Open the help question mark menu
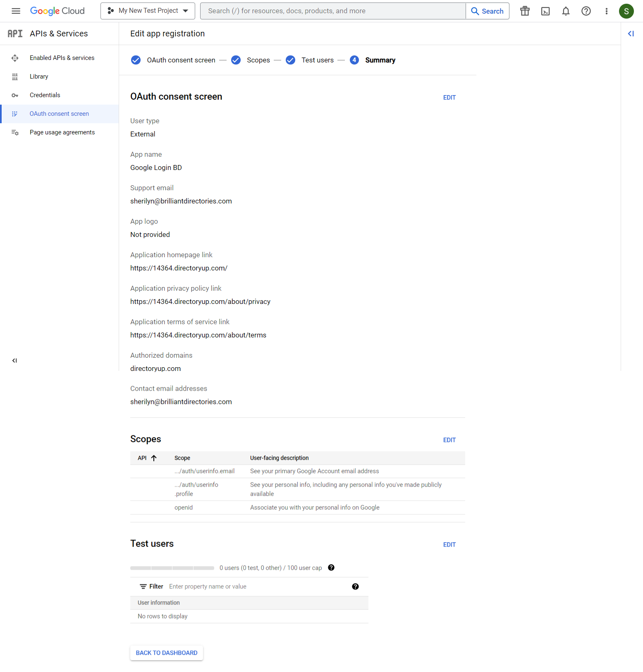This screenshot has width=643, height=672. tap(586, 11)
